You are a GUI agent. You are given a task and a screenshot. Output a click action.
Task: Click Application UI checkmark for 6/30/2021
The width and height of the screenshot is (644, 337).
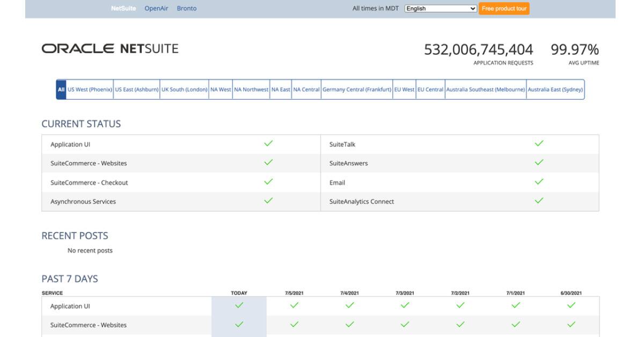(571, 305)
